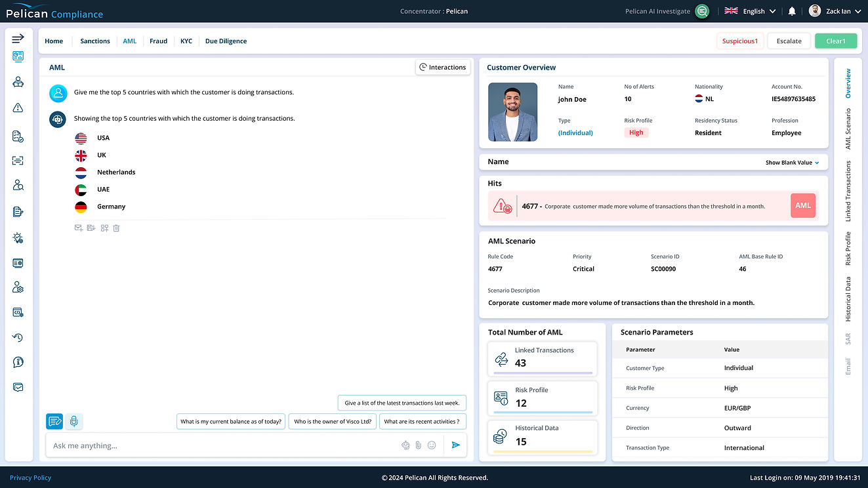Click the Escalate button
Screen dimensions: 868x488
pos(789,41)
